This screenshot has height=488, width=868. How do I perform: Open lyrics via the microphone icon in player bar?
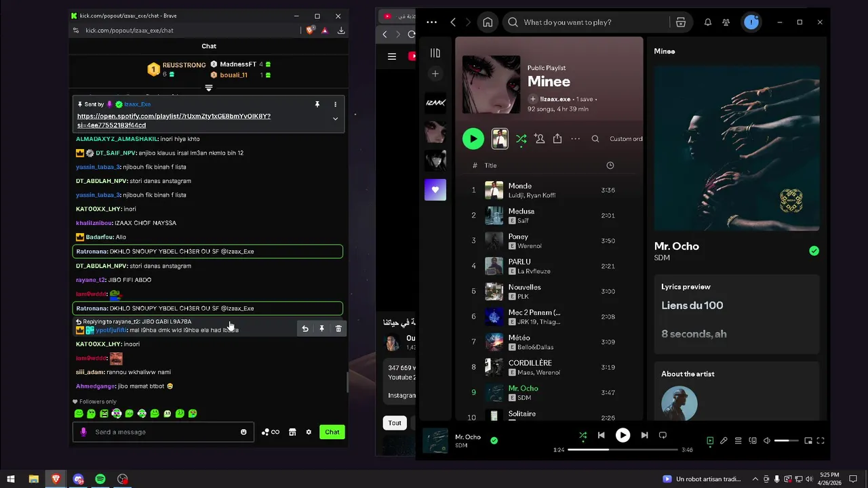[724, 441]
